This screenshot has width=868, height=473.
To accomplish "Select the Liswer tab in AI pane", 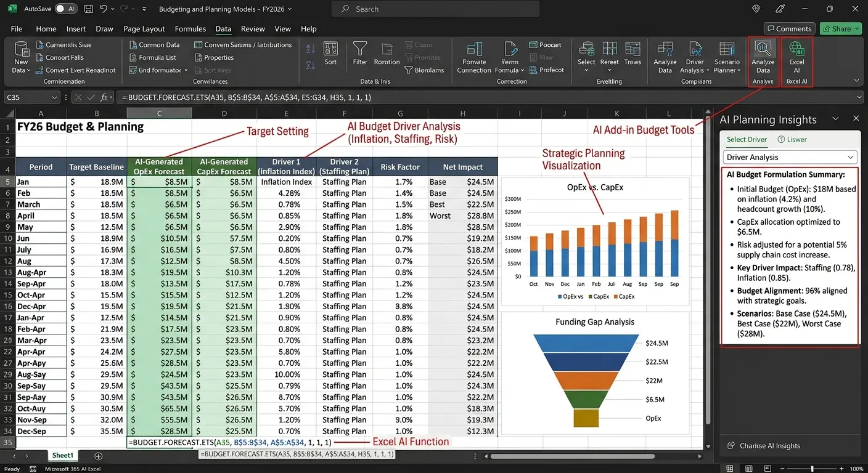I will [x=792, y=139].
